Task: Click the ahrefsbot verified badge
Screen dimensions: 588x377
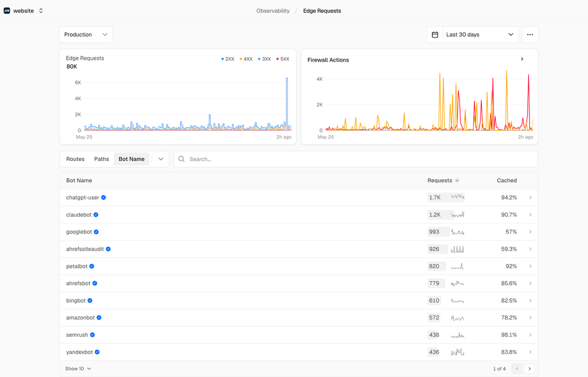Action: point(95,283)
